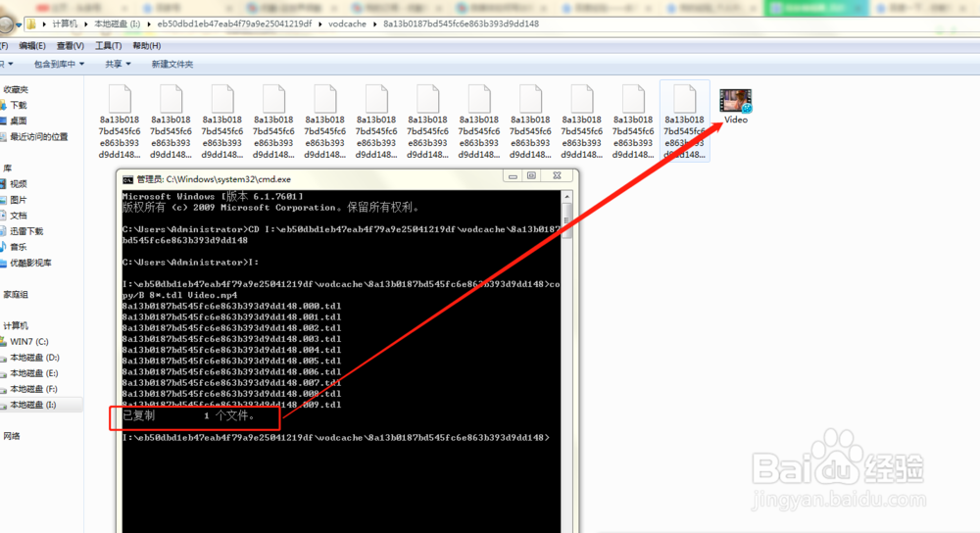Click 本地磁盘 (I:) in the address breadcrumb

117,24
